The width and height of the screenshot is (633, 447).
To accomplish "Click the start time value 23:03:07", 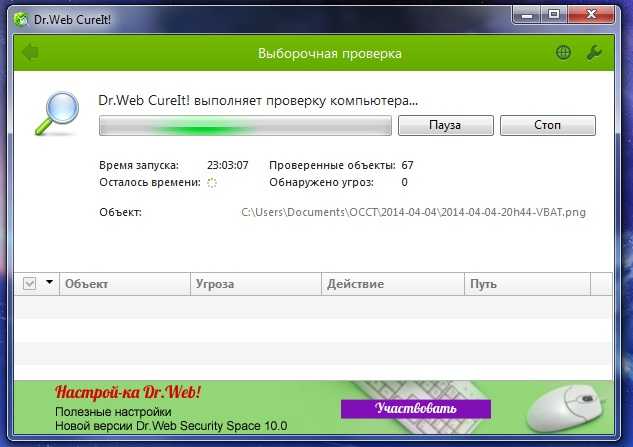I will [x=228, y=165].
